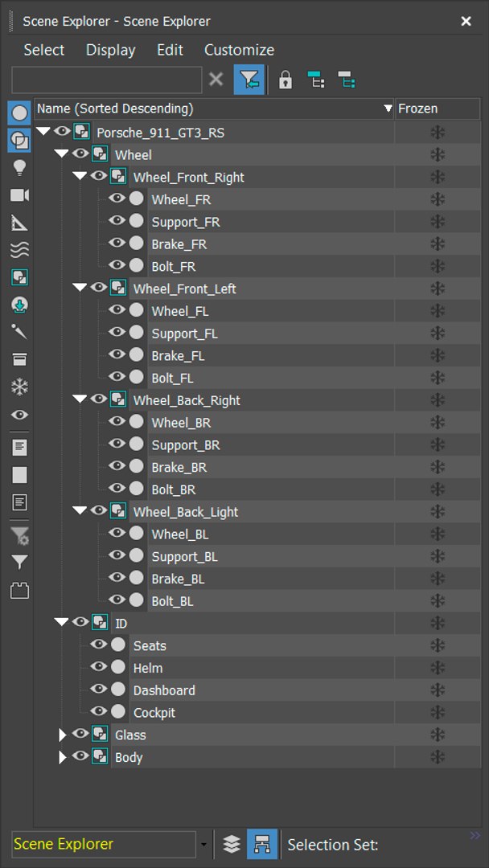
Task: Toggle Display Geometry filter in sidebar
Action: 19,113
